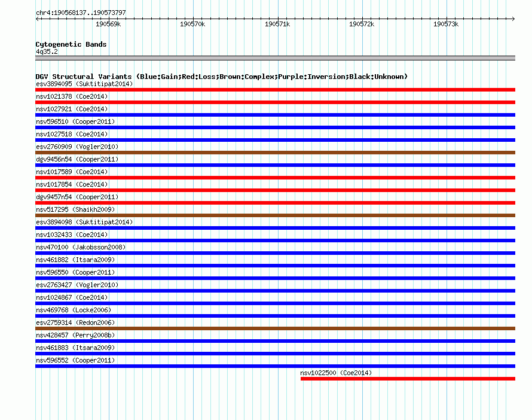Click the 190573k ruler tick label
Viewport: 532px width, 420px height.
(x=446, y=24)
